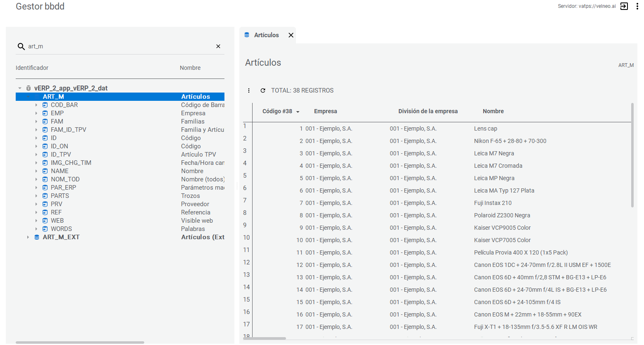Click the Leica M7 Cromada row
644x345 pixels.
coord(498,166)
